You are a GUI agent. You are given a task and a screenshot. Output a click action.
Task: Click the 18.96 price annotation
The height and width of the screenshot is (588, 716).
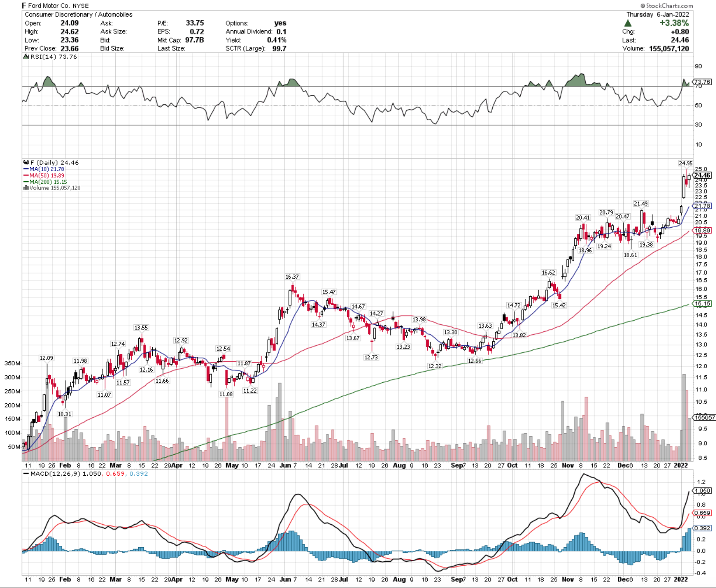(x=585, y=251)
